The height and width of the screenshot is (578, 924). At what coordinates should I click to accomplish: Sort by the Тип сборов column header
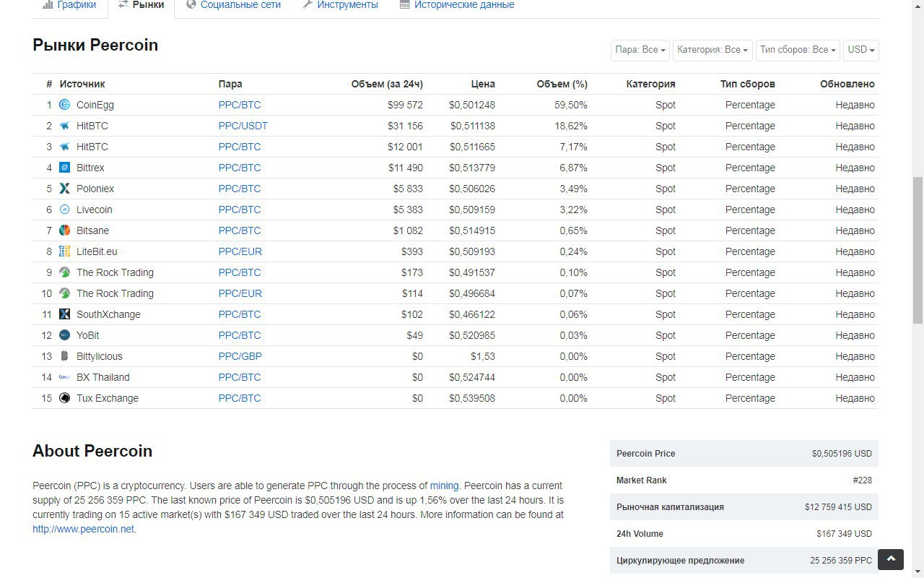[x=748, y=84]
